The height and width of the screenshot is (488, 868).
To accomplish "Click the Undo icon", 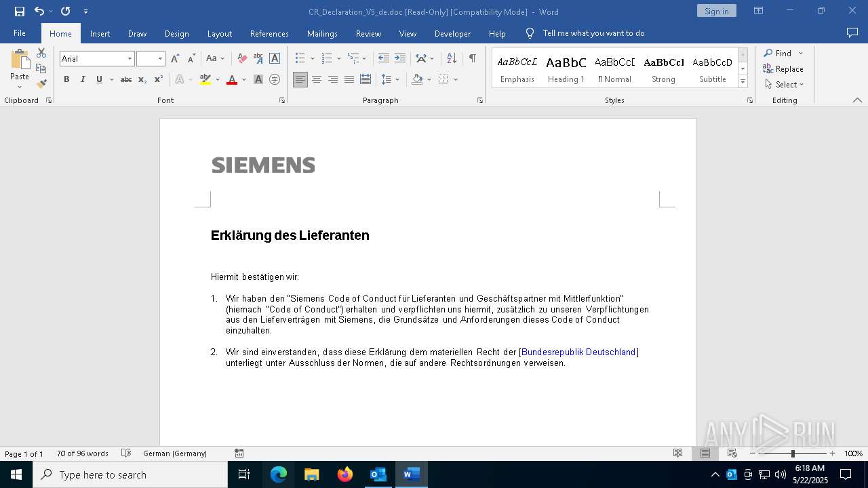I will tap(39, 12).
